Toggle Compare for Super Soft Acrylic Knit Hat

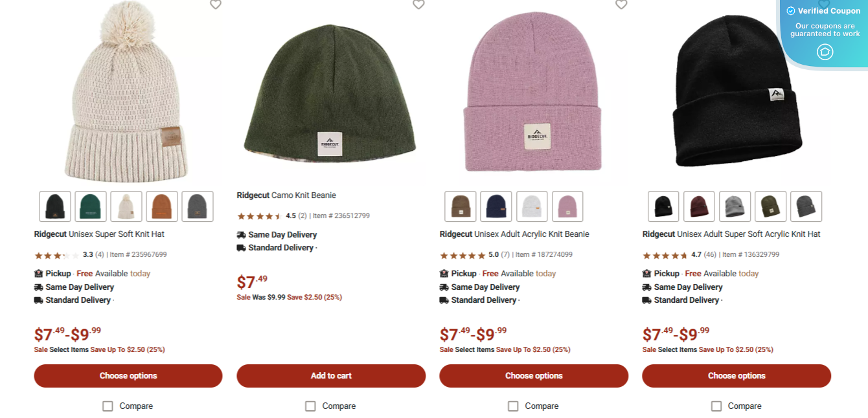point(716,406)
